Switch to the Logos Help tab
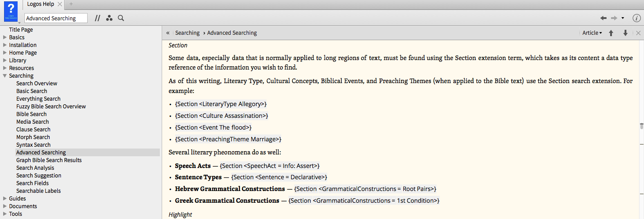Screen dimensions: 644x219 point(41,4)
